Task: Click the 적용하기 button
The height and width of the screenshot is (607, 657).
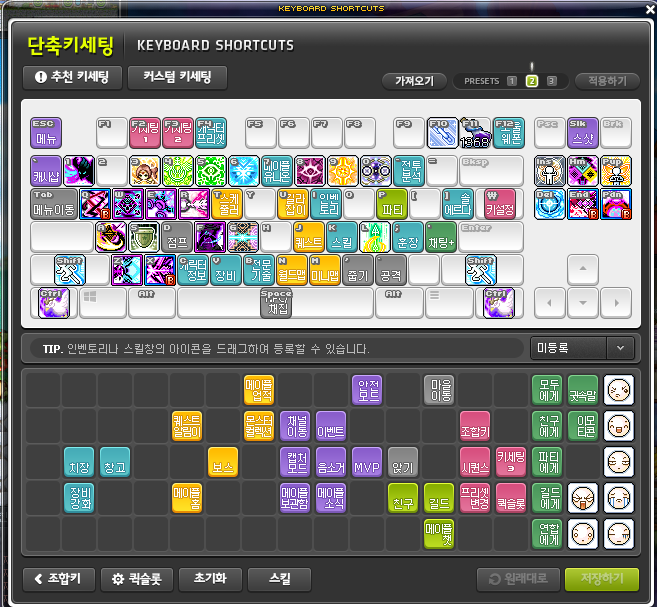Action: pos(608,81)
